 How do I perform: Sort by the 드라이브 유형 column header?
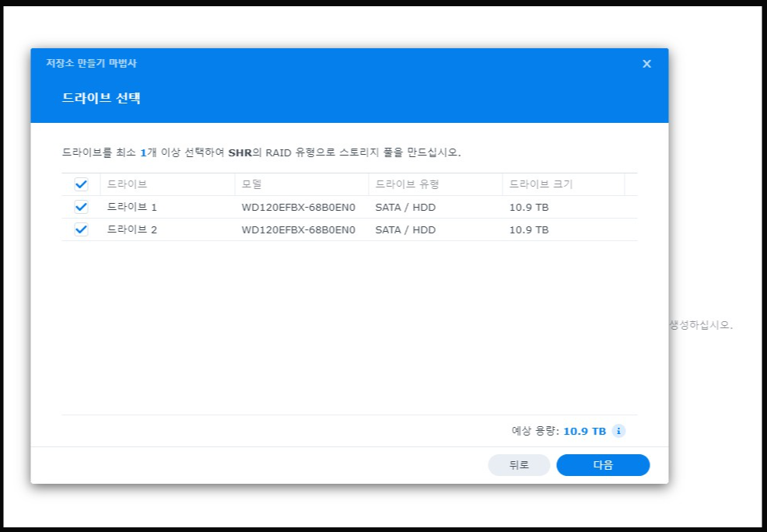[436, 184]
